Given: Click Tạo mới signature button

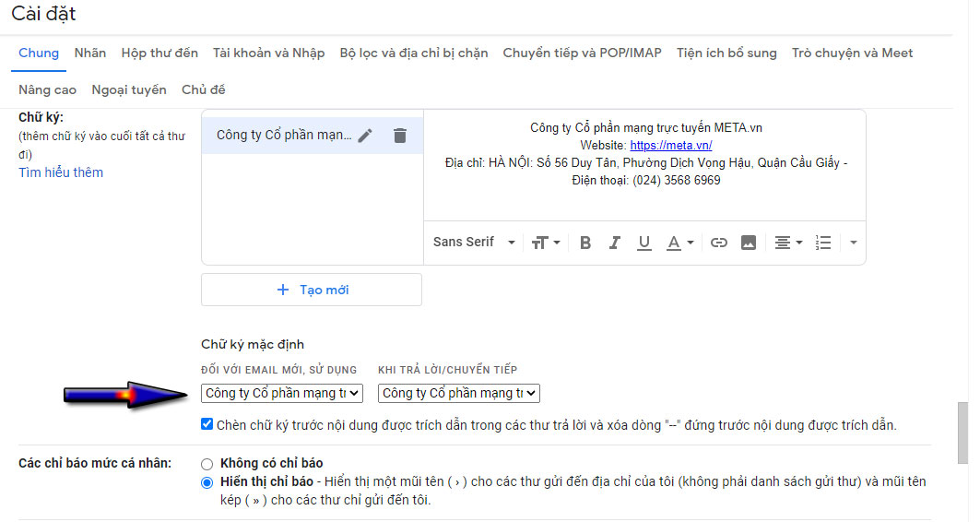Looking at the screenshot, I should [x=312, y=290].
